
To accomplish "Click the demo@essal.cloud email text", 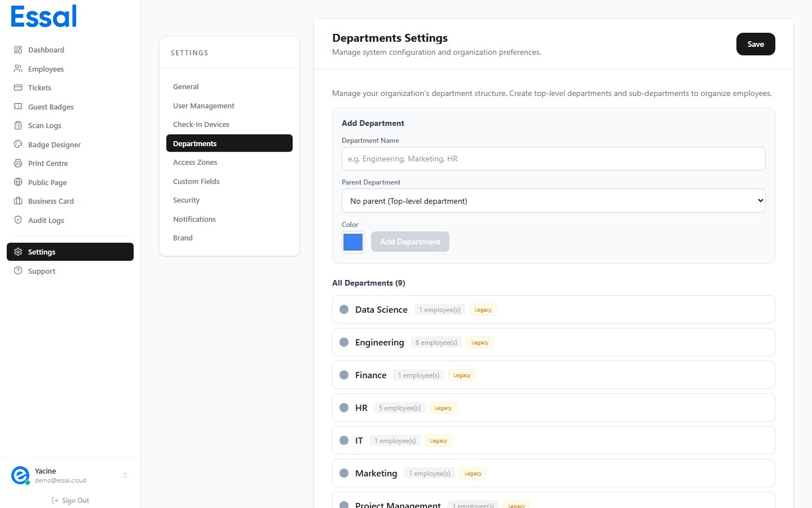I will point(60,481).
